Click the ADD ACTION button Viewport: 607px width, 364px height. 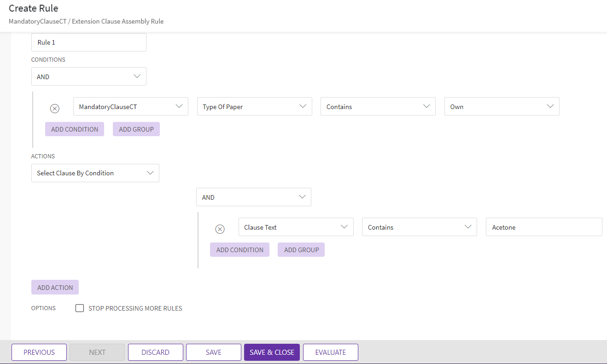(55, 287)
